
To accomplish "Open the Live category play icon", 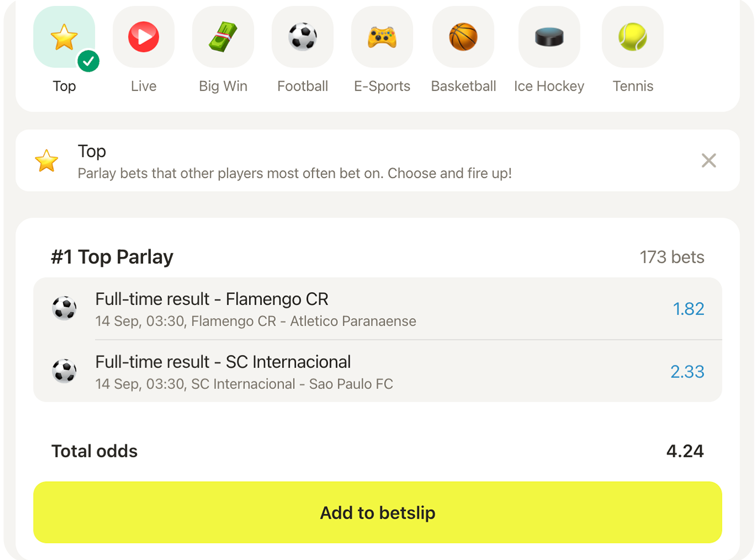I will pos(144,38).
